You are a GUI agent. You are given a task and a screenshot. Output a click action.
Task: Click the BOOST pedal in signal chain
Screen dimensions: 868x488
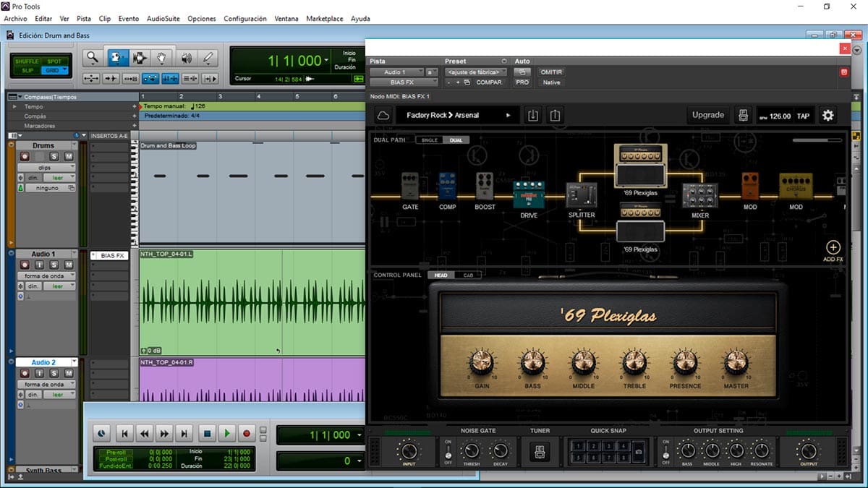[485, 187]
